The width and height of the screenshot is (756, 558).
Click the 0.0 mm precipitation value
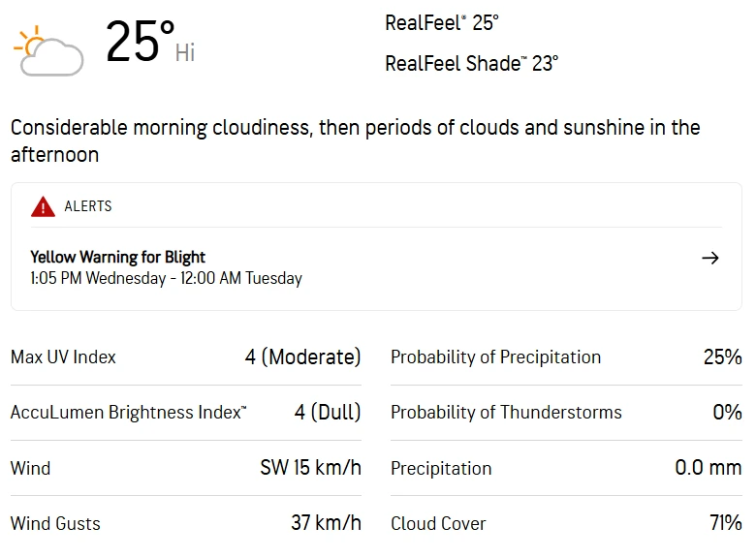pos(708,468)
